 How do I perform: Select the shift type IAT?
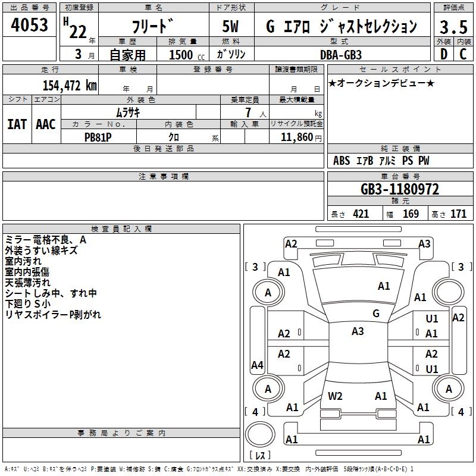pyautogui.click(x=17, y=124)
